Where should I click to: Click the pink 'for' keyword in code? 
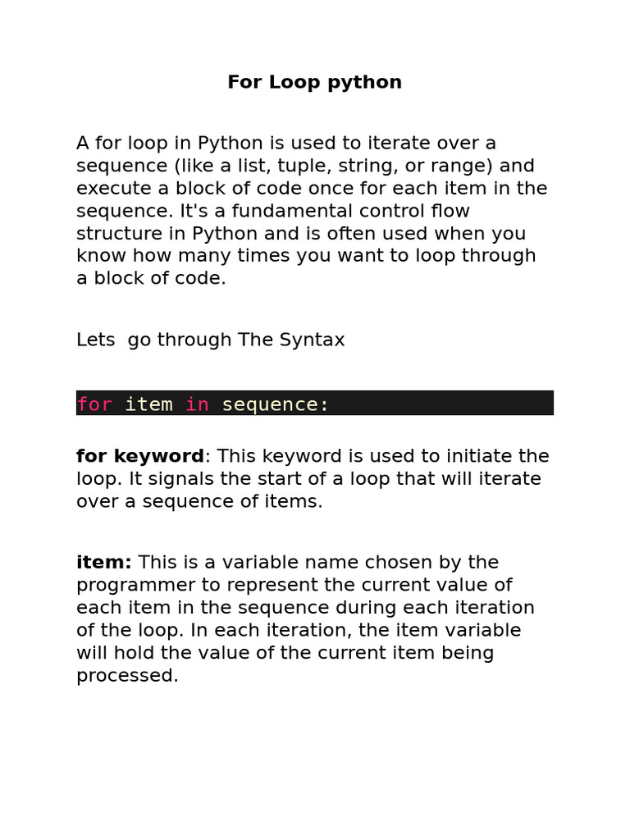(94, 404)
